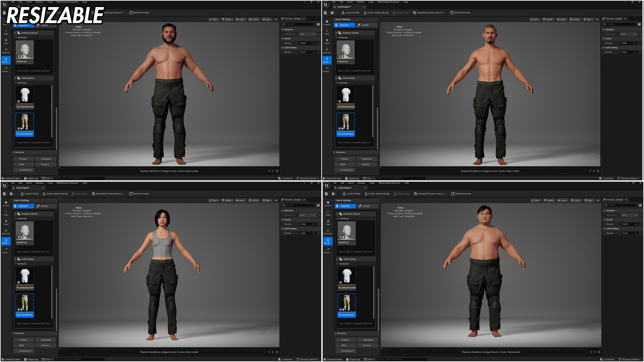Open Asset menu in the woman window
Viewport: 644px width, 362px height.
click(x=29, y=183)
